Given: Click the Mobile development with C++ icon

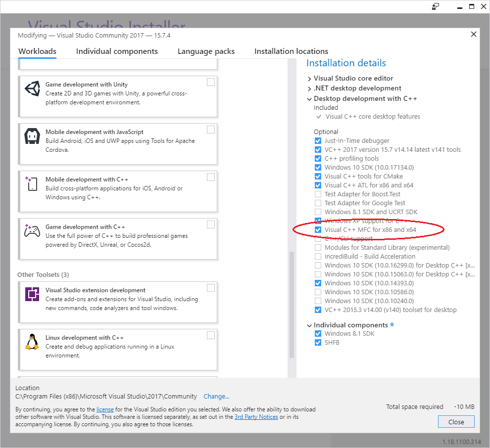Looking at the screenshot, I should click(x=32, y=184).
